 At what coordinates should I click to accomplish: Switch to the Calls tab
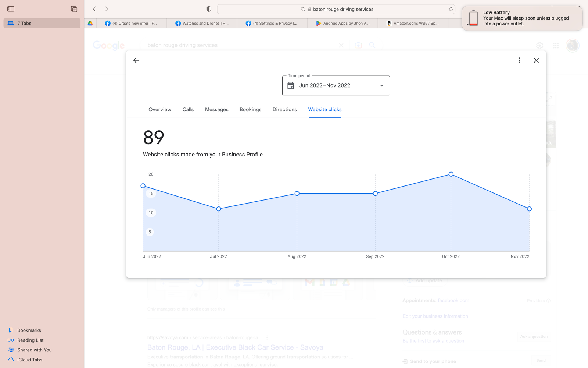(188, 110)
